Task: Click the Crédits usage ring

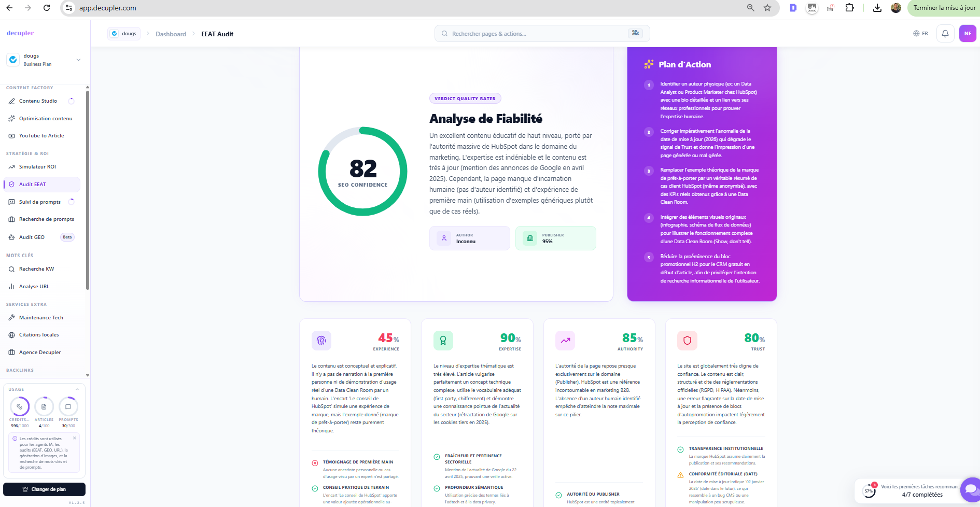Action: click(20, 406)
